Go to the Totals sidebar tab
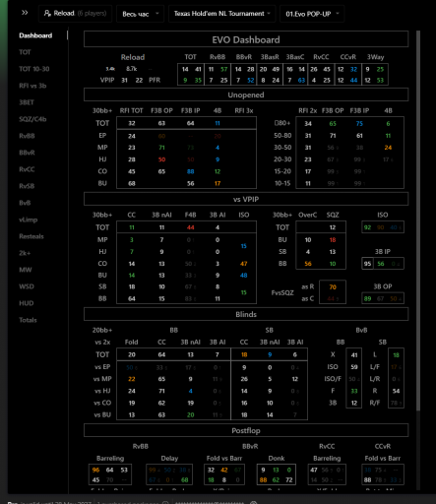This screenshot has height=504, width=436. (28, 320)
